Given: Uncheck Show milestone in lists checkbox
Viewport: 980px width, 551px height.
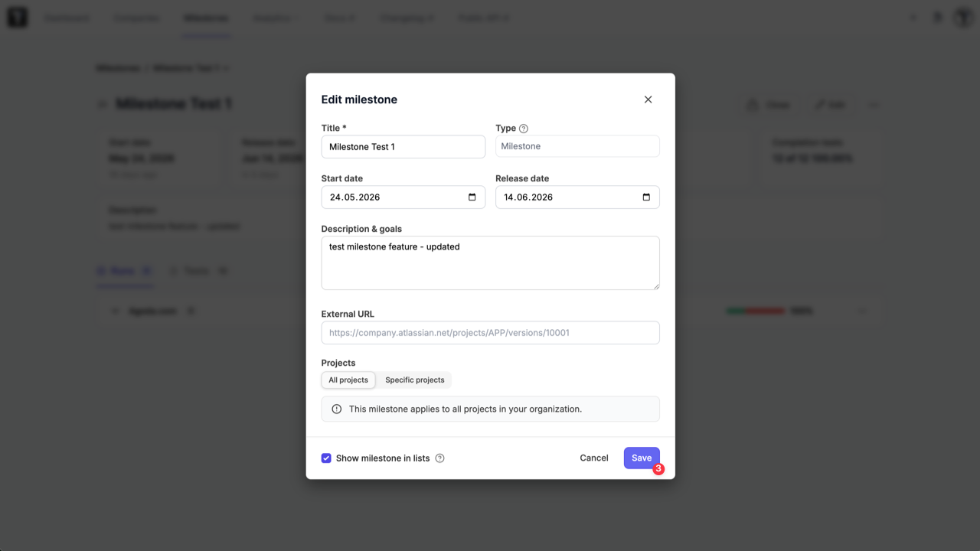Looking at the screenshot, I should point(326,458).
